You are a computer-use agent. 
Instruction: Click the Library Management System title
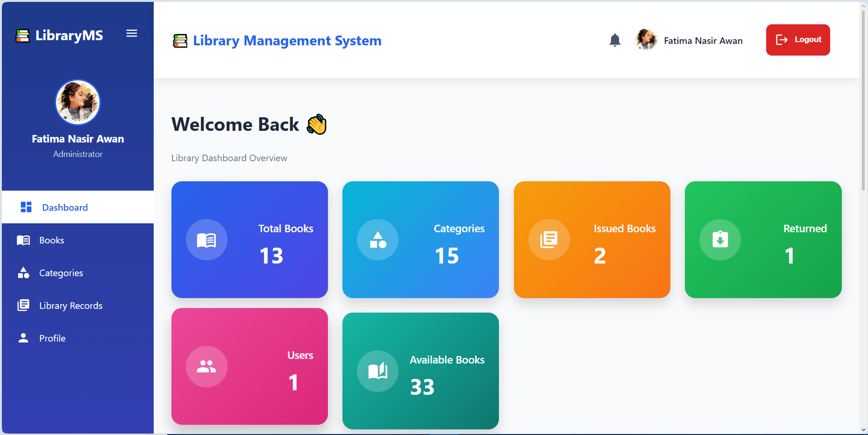click(287, 41)
